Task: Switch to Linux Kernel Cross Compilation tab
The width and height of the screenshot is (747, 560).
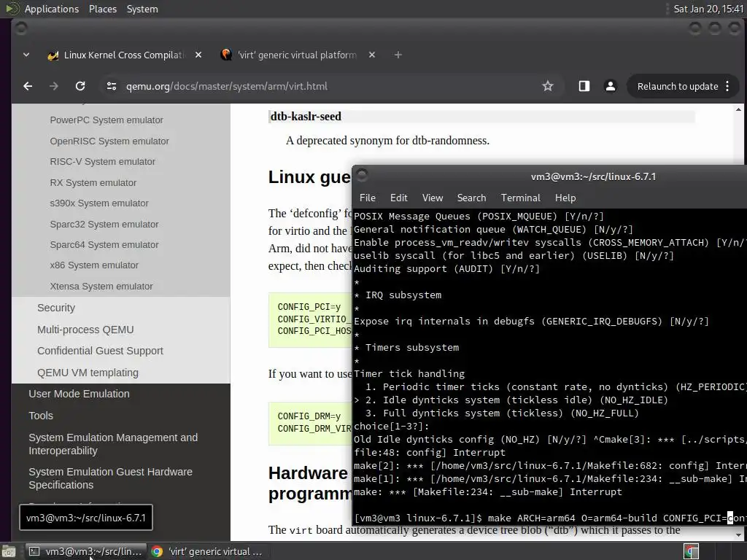Action: click(124, 55)
